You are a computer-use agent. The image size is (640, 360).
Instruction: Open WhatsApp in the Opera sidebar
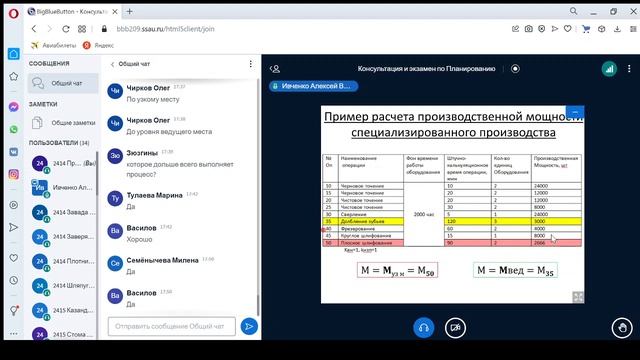tap(13, 129)
